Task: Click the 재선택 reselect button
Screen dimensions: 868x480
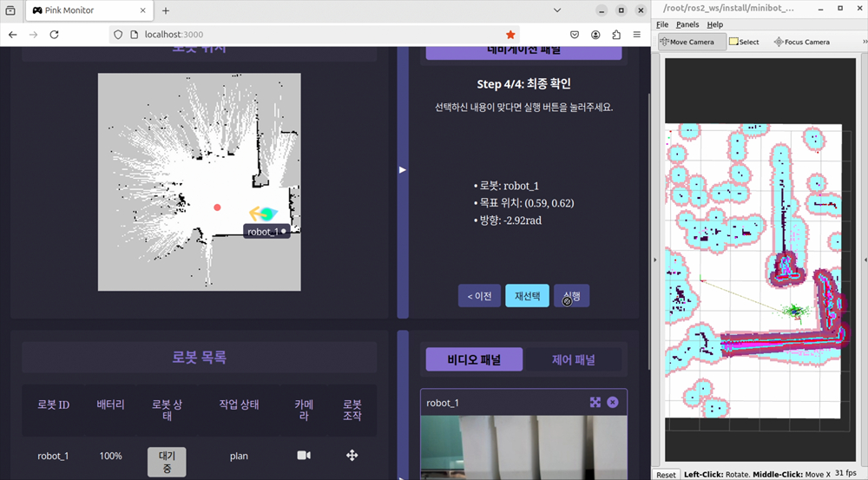Action: point(527,296)
